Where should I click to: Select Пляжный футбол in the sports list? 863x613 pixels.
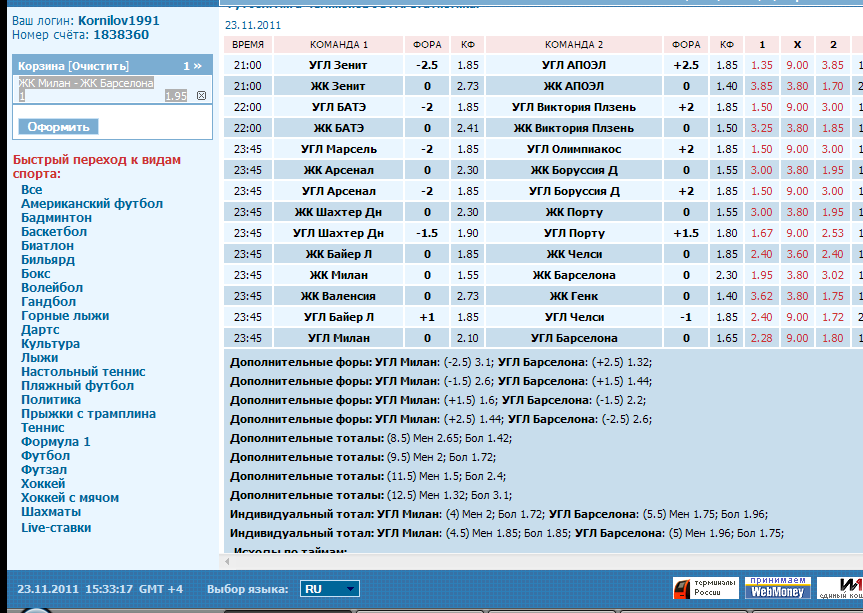(x=77, y=386)
